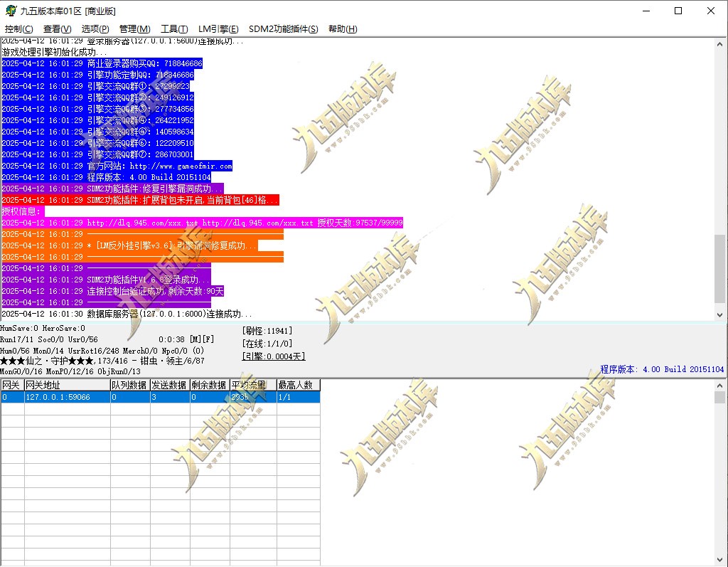Open the 选项(P) menu
The width and height of the screenshot is (728, 567).
[x=95, y=29]
